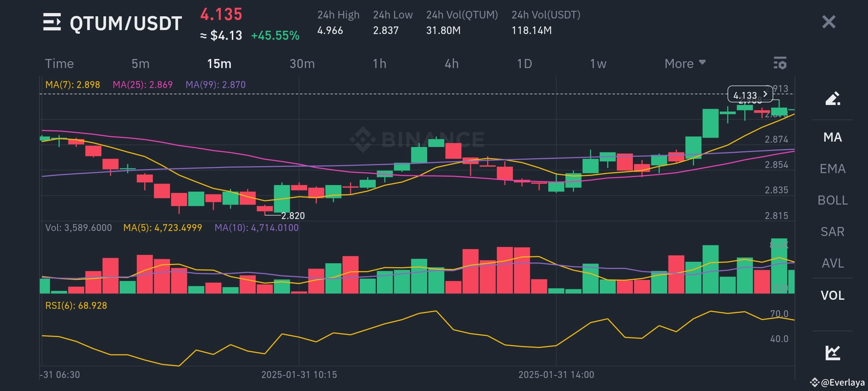Toggle the MA indicator on the chart
This screenshot has height=391, width=868.
click(833, 138)
